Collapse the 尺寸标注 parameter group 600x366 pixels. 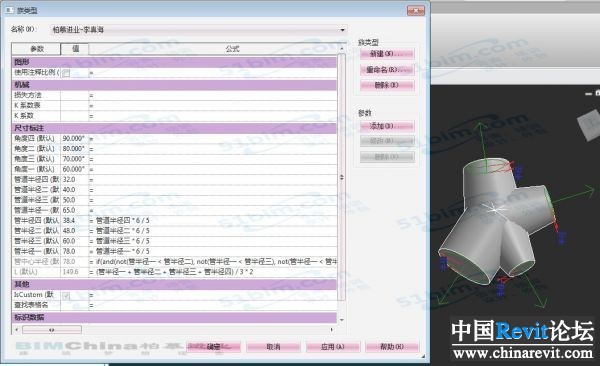point(174,128)
